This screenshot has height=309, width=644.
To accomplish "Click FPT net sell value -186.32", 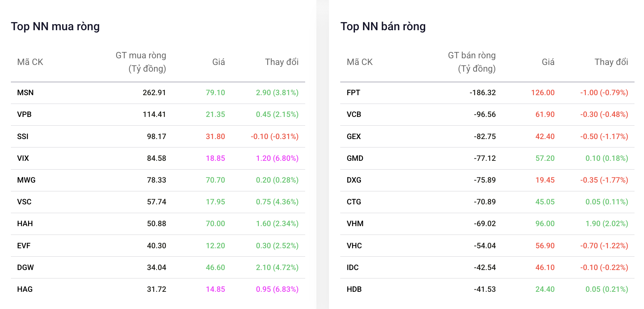I will point(483,93).
